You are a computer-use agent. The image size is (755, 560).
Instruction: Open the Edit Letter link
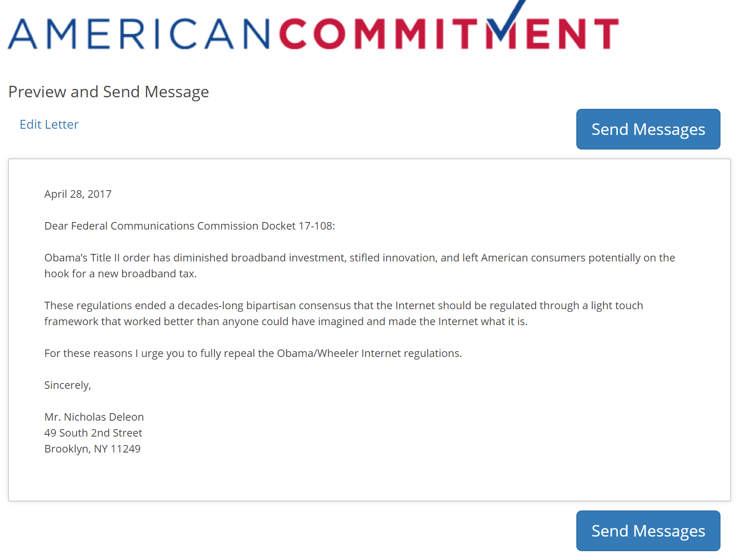(49, 124)
